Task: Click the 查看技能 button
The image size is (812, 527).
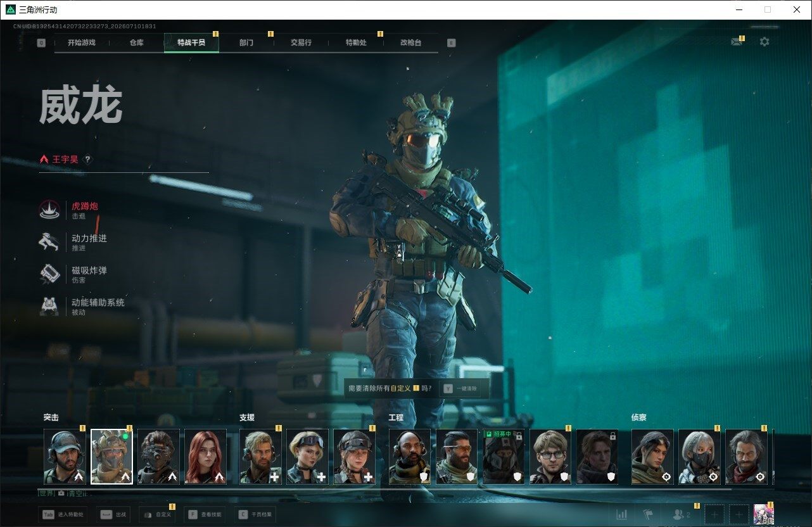Action: click(x=206, y=515)
